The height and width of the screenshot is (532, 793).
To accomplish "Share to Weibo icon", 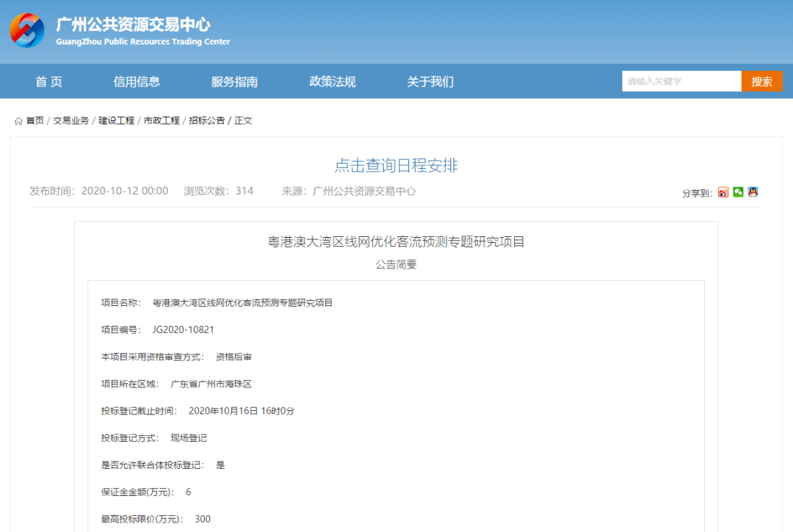I will pyautogui.click(x=723, y=192).
